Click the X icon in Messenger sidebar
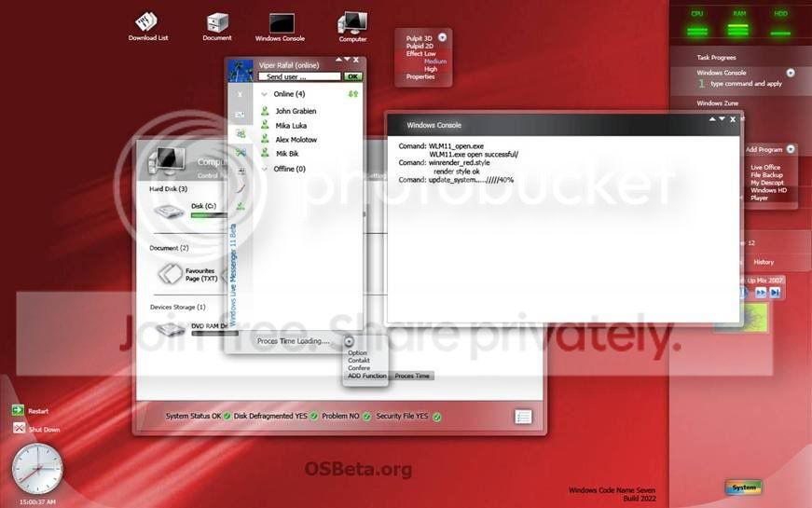This screenshot has width=812, height=508. coord(240,94)
